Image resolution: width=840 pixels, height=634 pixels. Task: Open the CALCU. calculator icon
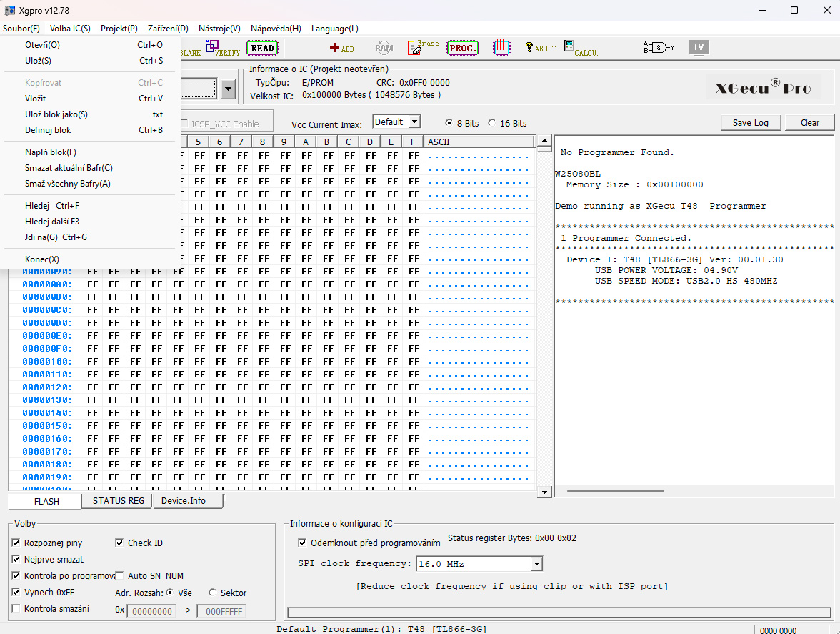(581, 48)
